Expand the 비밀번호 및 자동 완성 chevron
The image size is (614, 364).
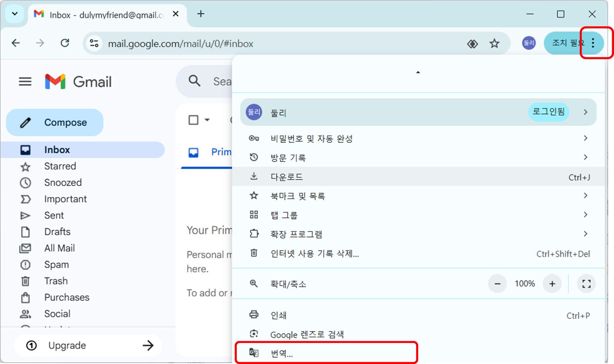(585, 138)
